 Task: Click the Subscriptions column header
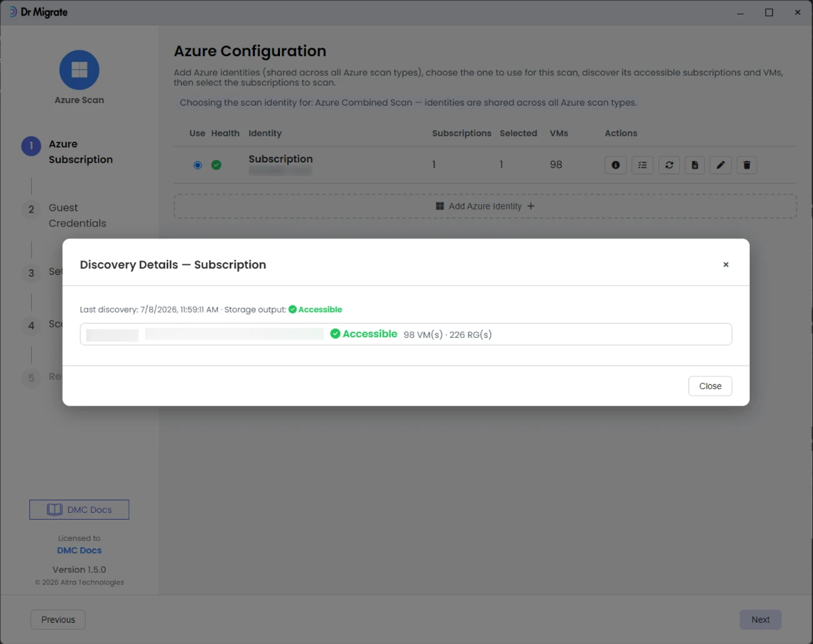coord(462,133)
